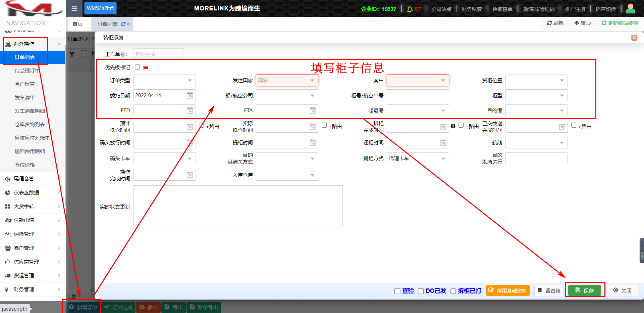Open the 客户 dropdown
This screenshot has height=313, width=644.
coord(418,81)
